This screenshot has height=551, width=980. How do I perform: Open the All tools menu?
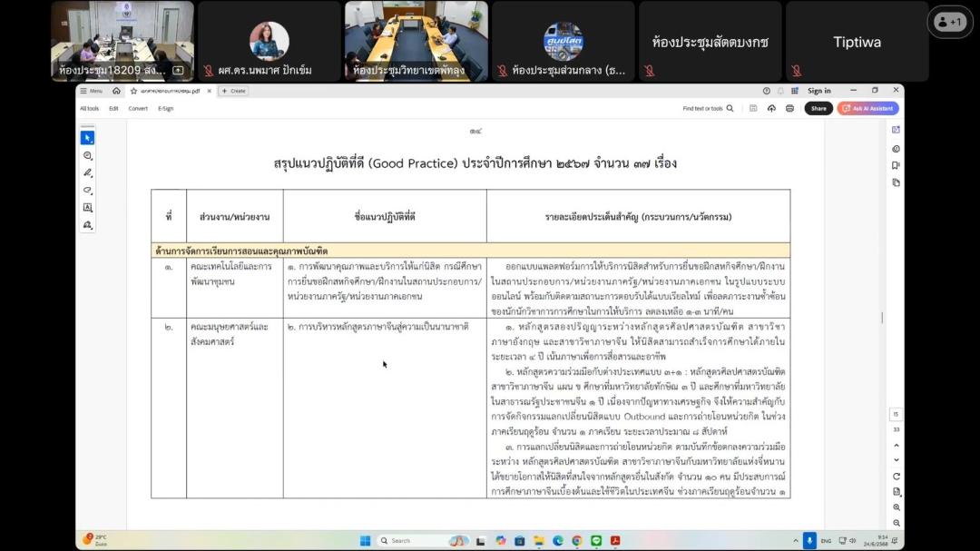(89, 108)
